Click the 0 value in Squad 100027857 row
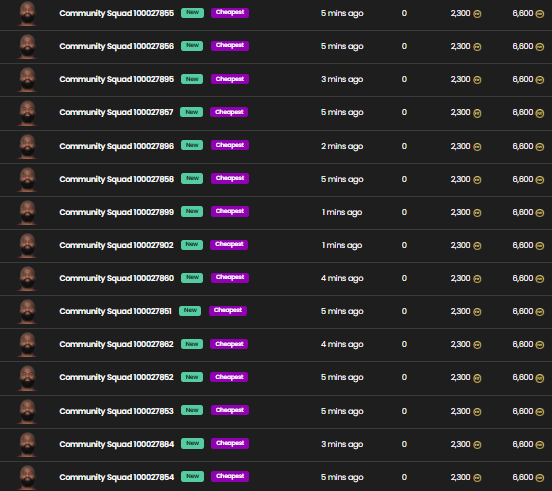The image size is (552, 491). click(404, 113)
